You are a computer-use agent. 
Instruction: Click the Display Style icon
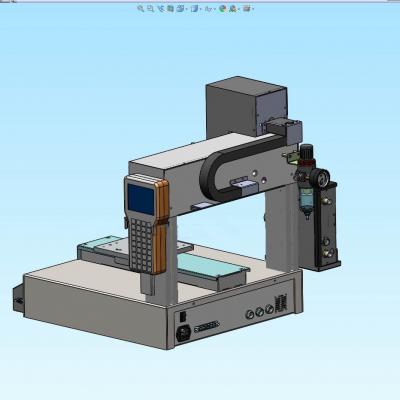click(x=194, y=9)
